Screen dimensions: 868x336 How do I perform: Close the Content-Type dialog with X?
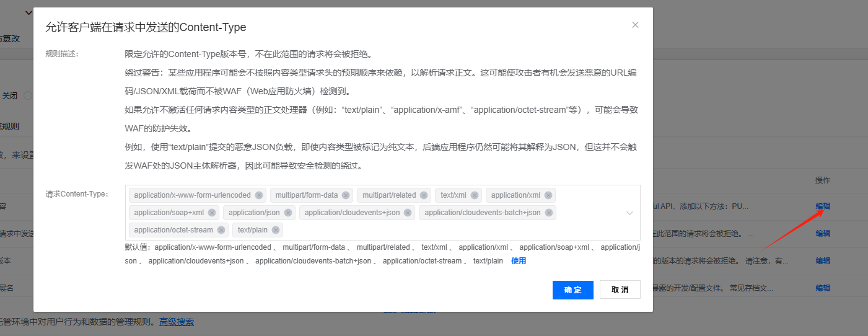[635, 25]
